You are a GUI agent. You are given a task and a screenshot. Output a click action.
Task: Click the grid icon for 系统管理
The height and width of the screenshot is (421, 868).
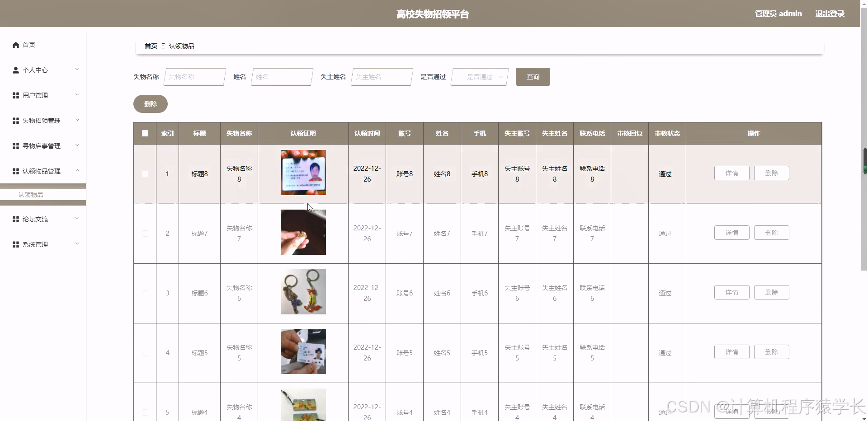(x=16, y=244)
